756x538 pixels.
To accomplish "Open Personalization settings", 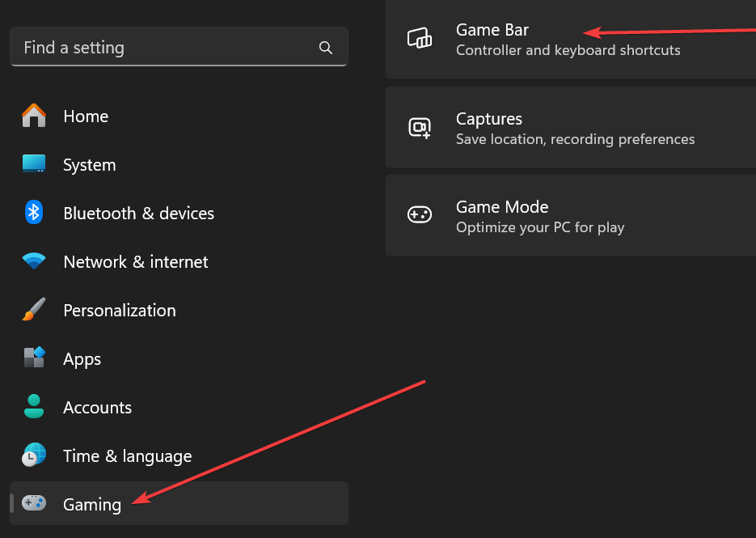I will 179,310.
